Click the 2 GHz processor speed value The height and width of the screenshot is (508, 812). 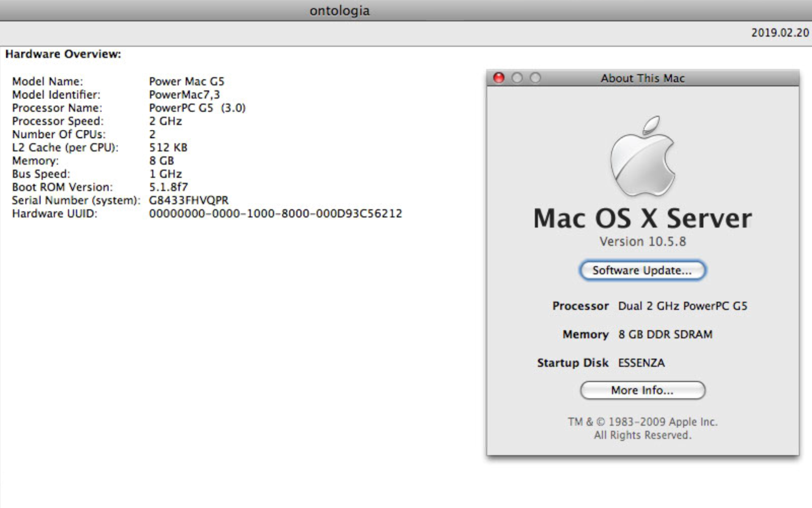pos(165,121)
